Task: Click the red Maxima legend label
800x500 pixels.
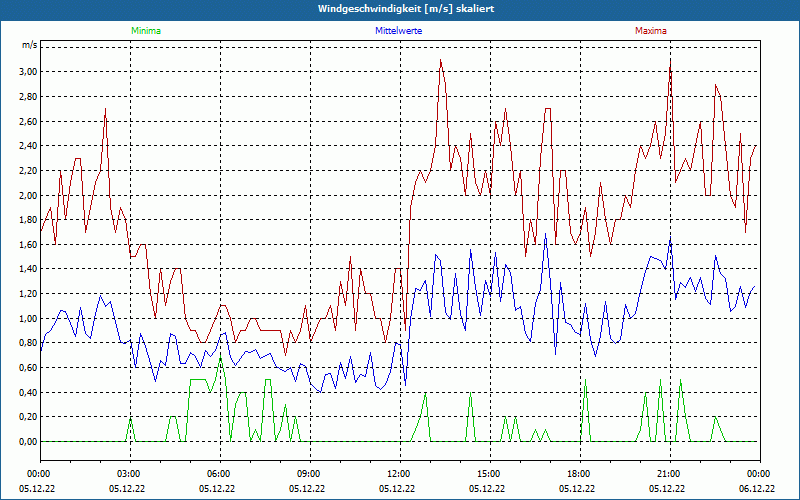Action: [x=651, y=31]
